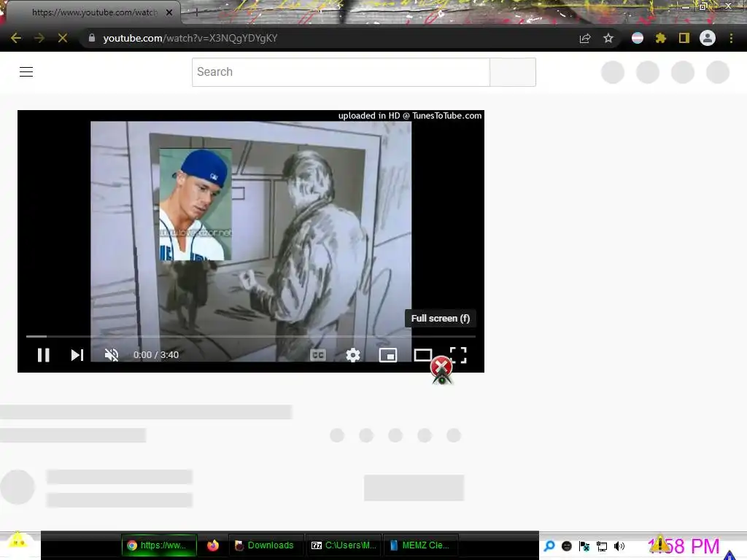Click the taskbar clock showing PM
Image resolution: width=747 pixels, height=560 pixels.
click(684, 546)
